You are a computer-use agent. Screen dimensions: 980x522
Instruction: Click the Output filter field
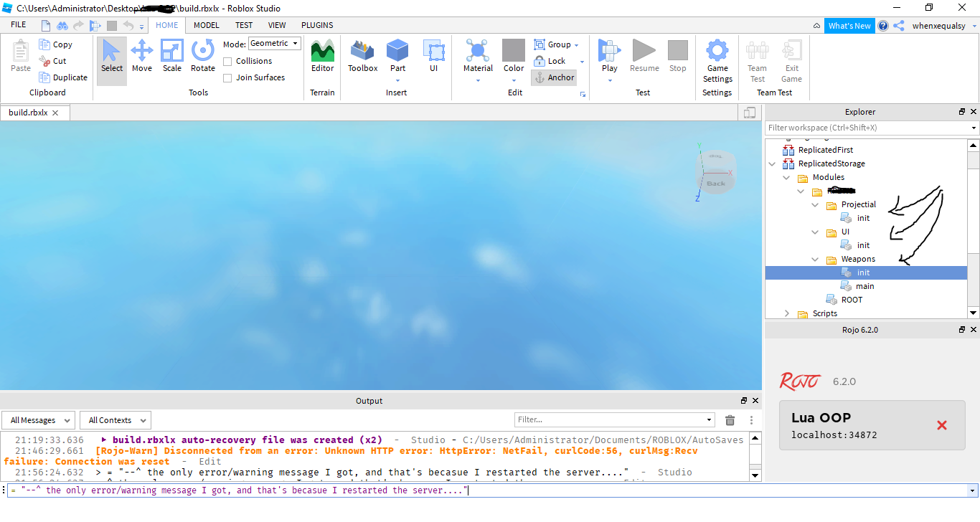click(x=614, y=419)
